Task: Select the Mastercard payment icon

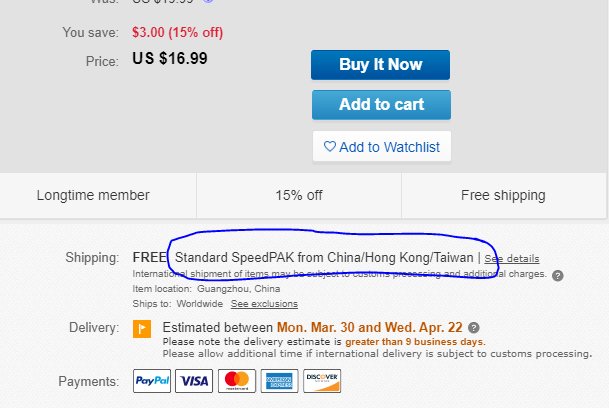Action: (237, 381)
